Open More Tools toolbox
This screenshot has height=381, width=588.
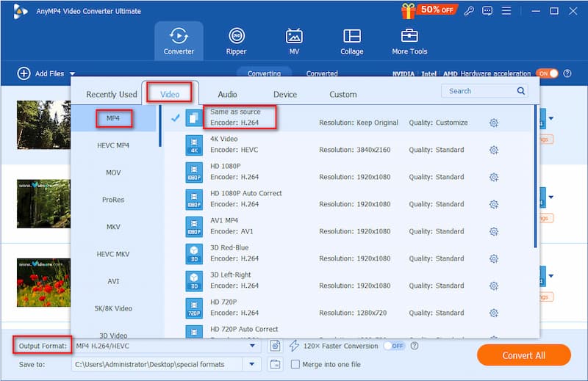point(409,41)
